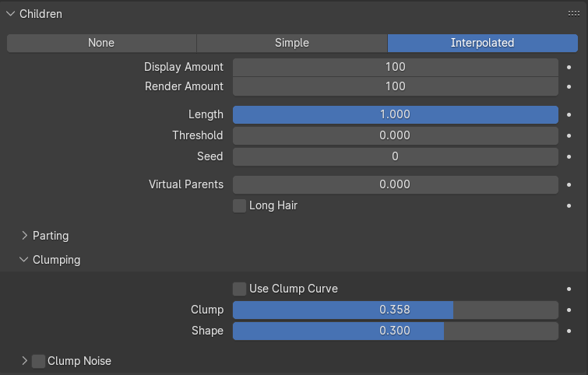Click animate dot for Virtual Parents

click(569, 184)
